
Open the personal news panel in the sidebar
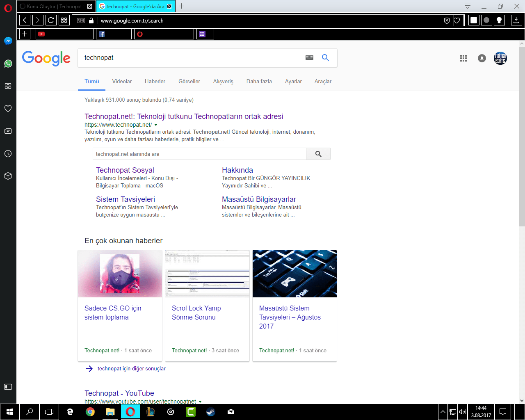click(8, 131)
